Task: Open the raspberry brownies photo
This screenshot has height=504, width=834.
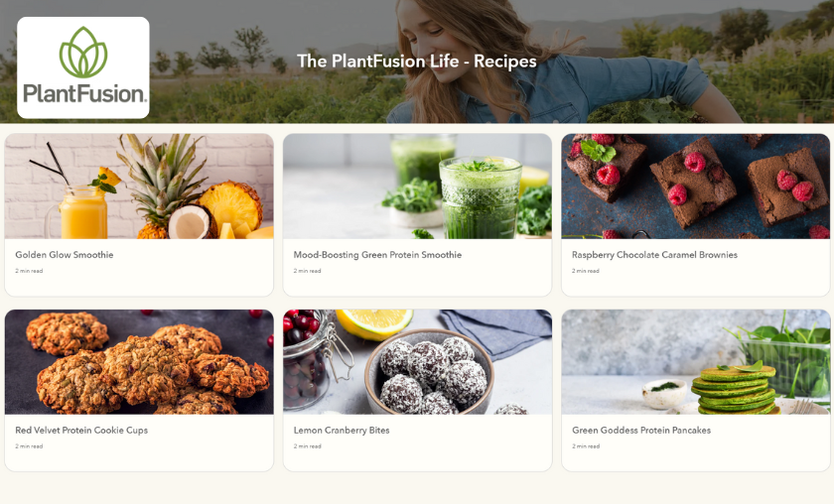Action: (696, 187)
